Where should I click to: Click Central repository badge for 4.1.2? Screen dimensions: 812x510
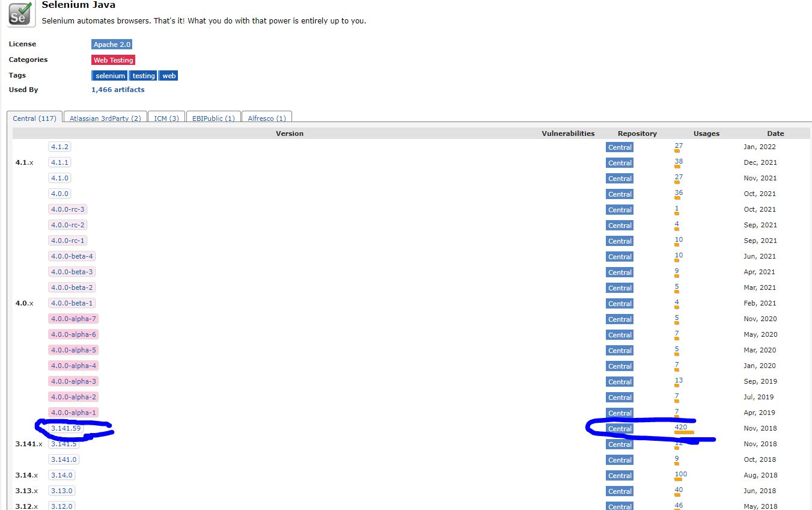[x=620, y=147]
